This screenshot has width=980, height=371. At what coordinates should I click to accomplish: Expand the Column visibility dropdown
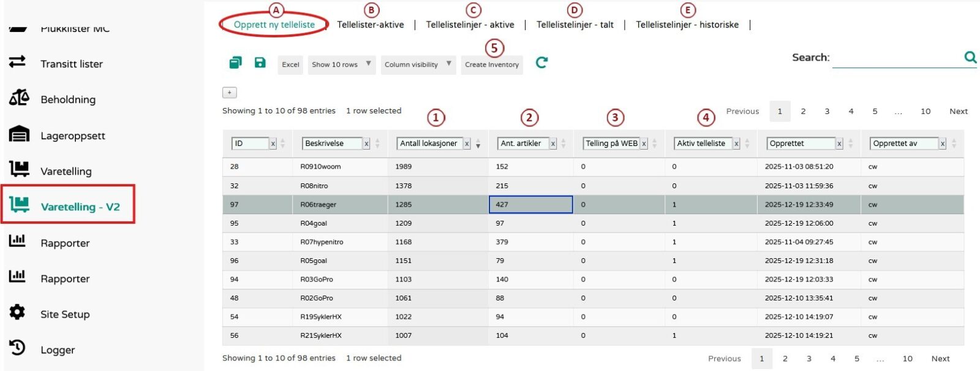pyautogui.click(x=418, y=64)
